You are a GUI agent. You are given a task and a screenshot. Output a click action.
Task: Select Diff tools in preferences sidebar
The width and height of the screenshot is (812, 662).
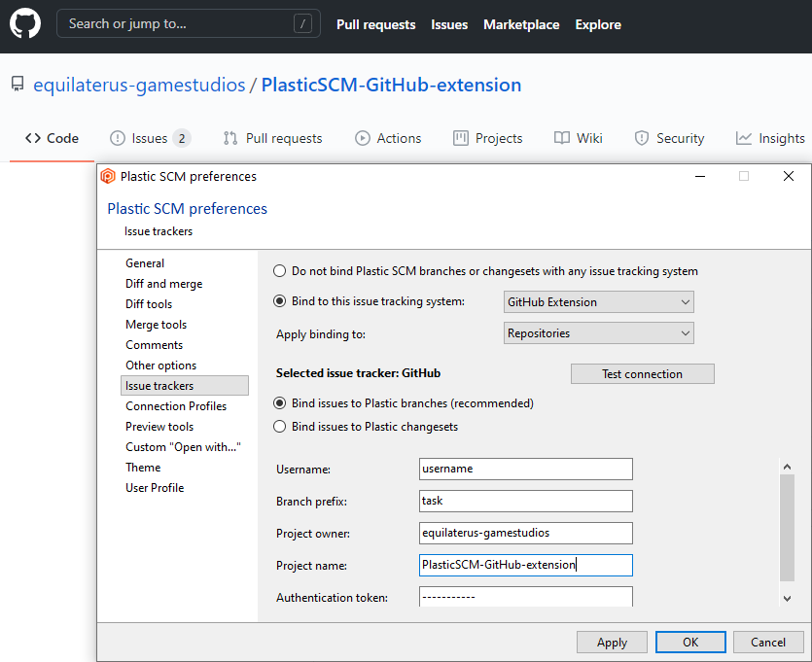(149, 304)
